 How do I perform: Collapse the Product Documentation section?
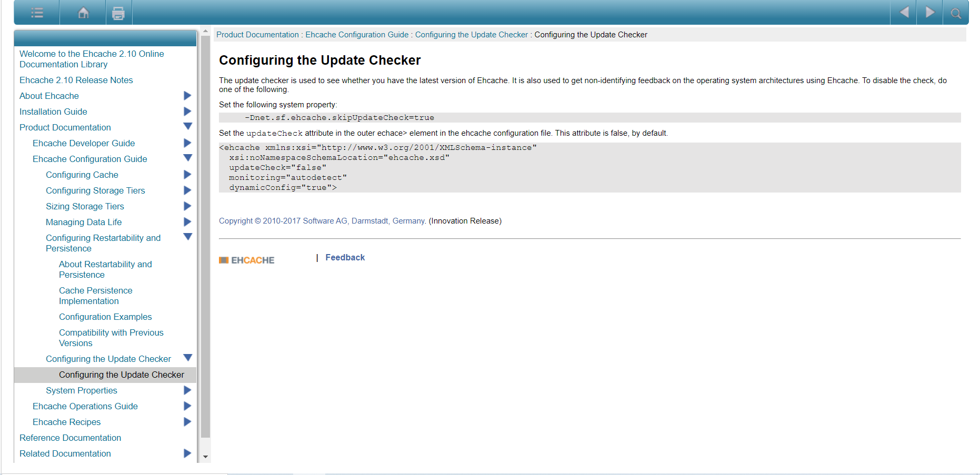click(187, 126)
